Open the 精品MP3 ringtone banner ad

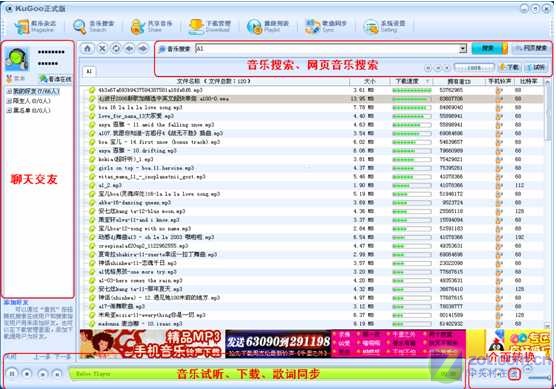coord(152,344)
